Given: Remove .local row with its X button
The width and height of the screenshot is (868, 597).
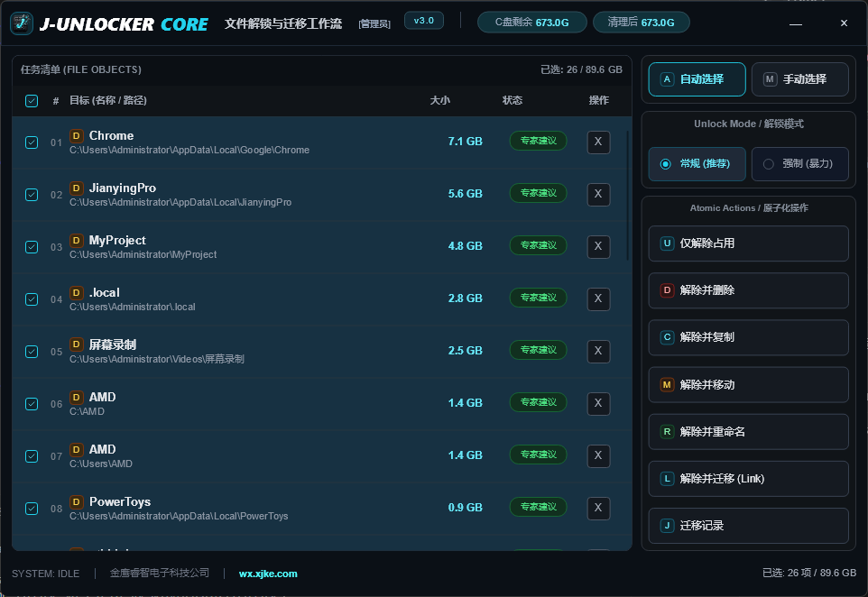Looking at the screenshot, I should (x=598, y=298).
